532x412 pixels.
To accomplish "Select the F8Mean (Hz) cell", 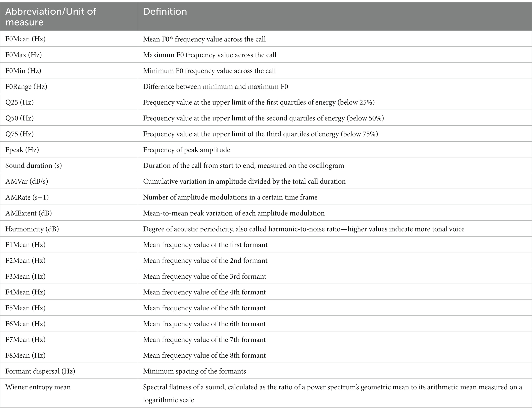I will pyautogui.click(x=69, y=355).
